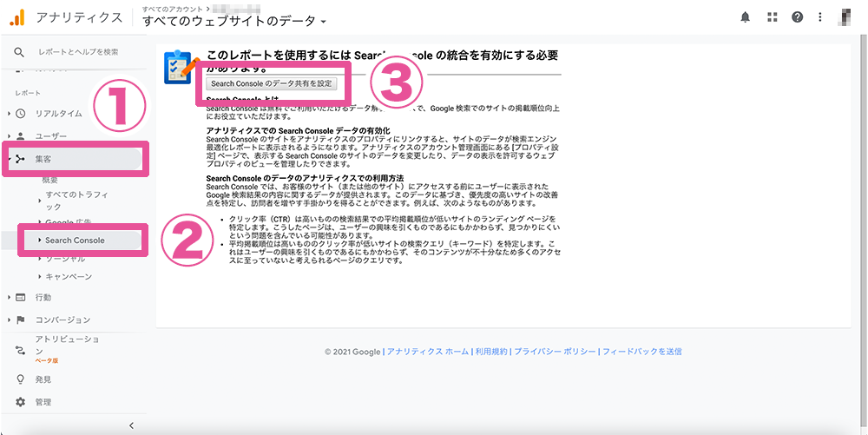Image resolution: width=868 pixels, height=435 pixels.
Task: Open the notifications bell
Action: [x=745, y=17]
